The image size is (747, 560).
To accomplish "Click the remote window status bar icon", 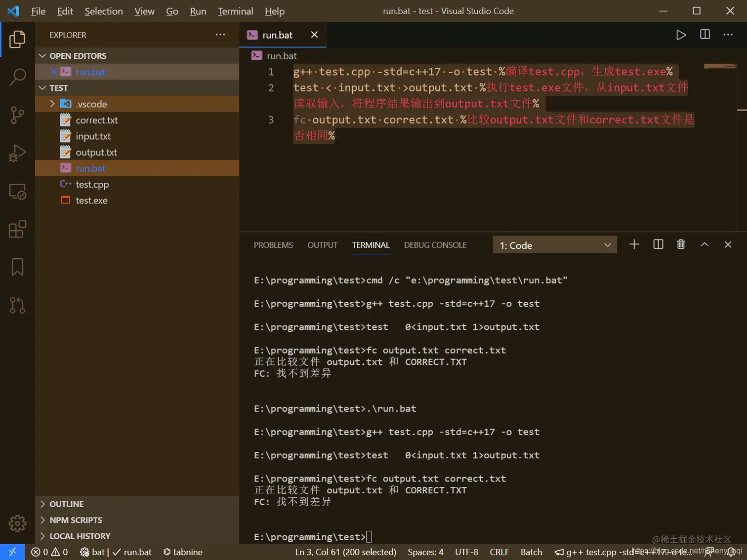I will 12,552.
